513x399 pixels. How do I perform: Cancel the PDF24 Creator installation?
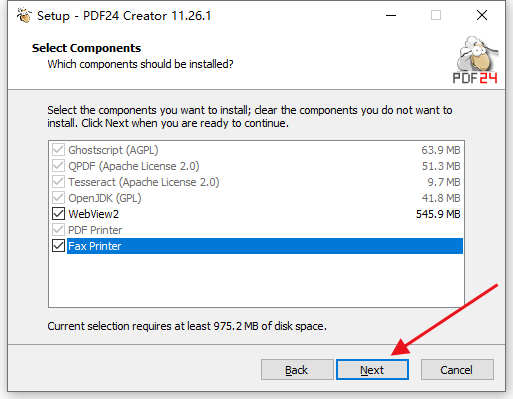tap(457, 370)
